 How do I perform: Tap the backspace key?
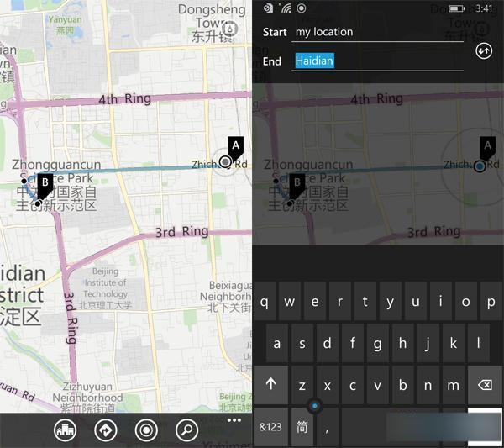click(x=485, y=385)
